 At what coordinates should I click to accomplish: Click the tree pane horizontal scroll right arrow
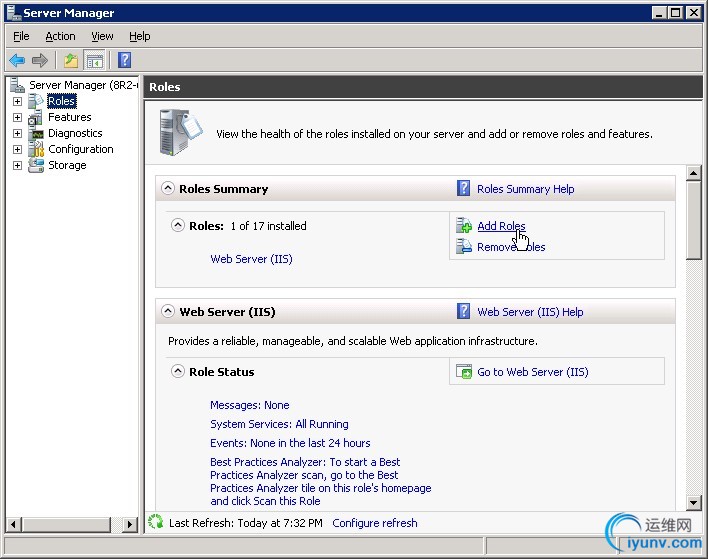click(x=130, y=524)
